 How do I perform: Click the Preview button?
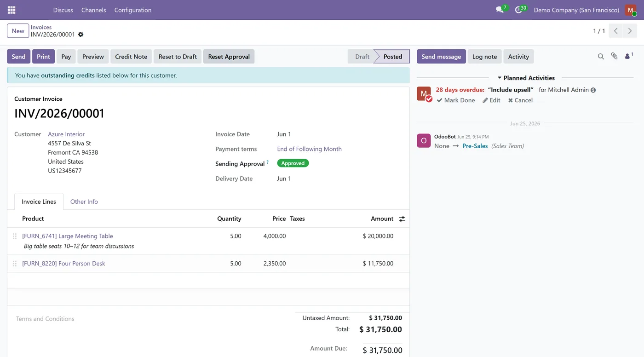click(x=93, y=57)
